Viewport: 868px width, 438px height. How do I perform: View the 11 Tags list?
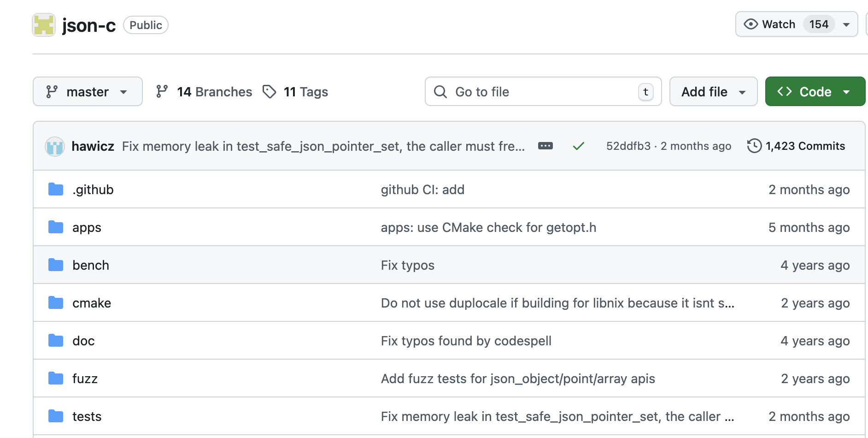(295, 92)
